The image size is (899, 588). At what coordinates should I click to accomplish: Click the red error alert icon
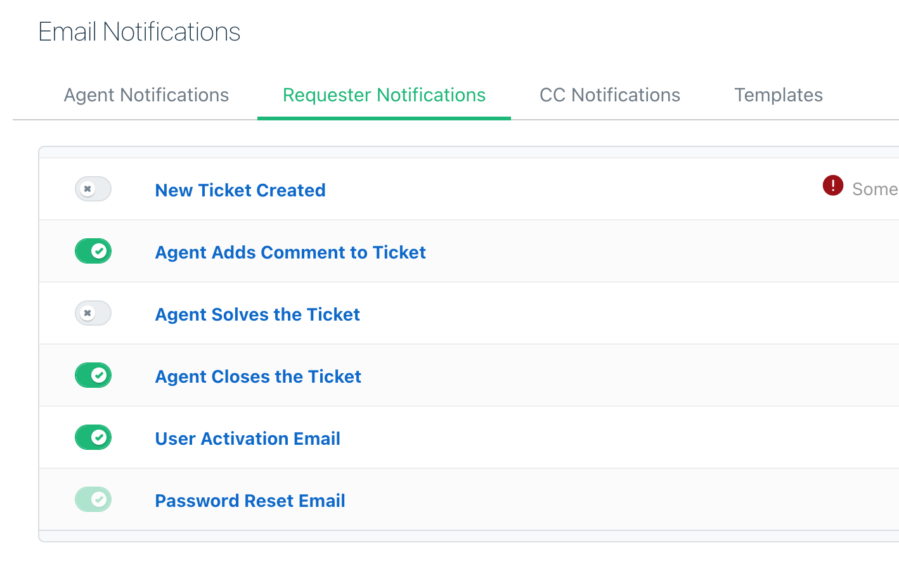[x=832, y=186]
